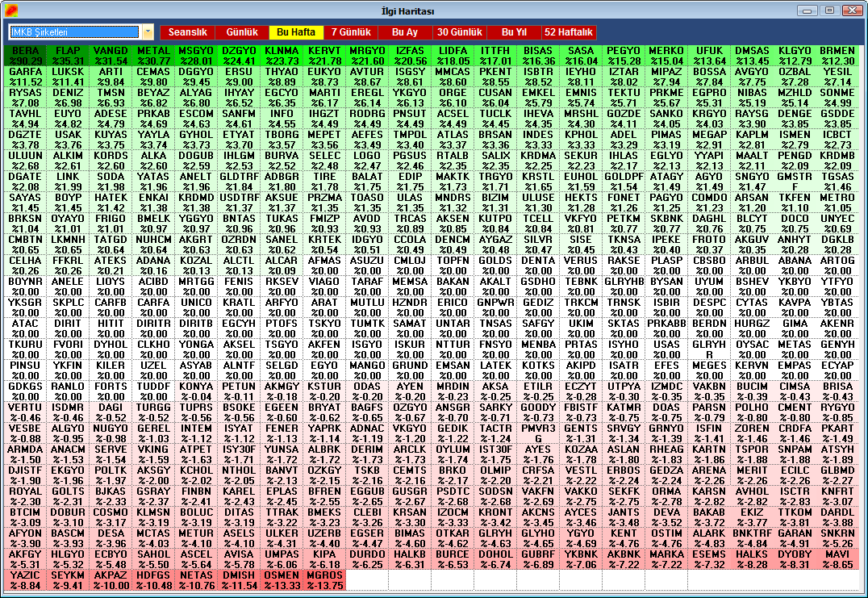
Task: Select the DOHOL %-6.74 cell
Action: 495,559
